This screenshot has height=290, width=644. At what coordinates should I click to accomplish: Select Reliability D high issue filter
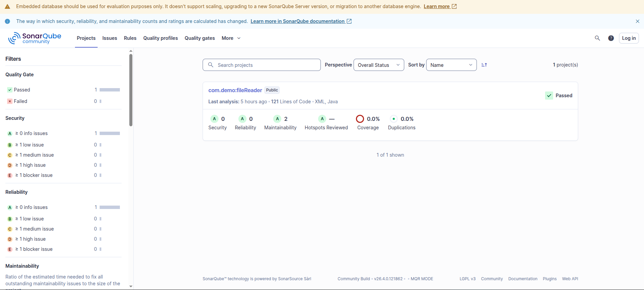63,239
